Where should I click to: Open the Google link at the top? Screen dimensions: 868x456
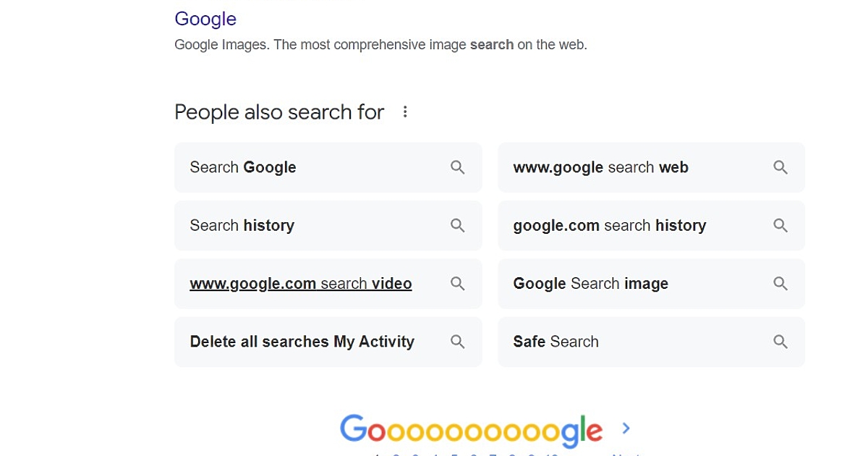205,19
